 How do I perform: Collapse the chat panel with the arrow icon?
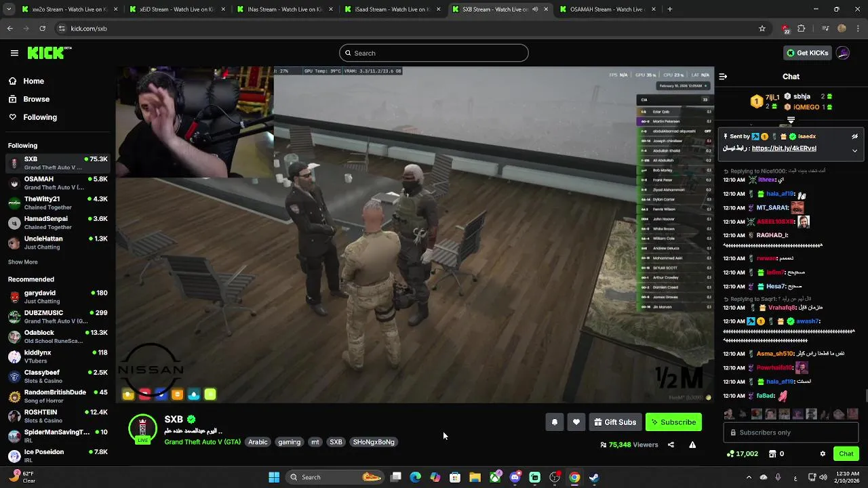pos(723,77)
